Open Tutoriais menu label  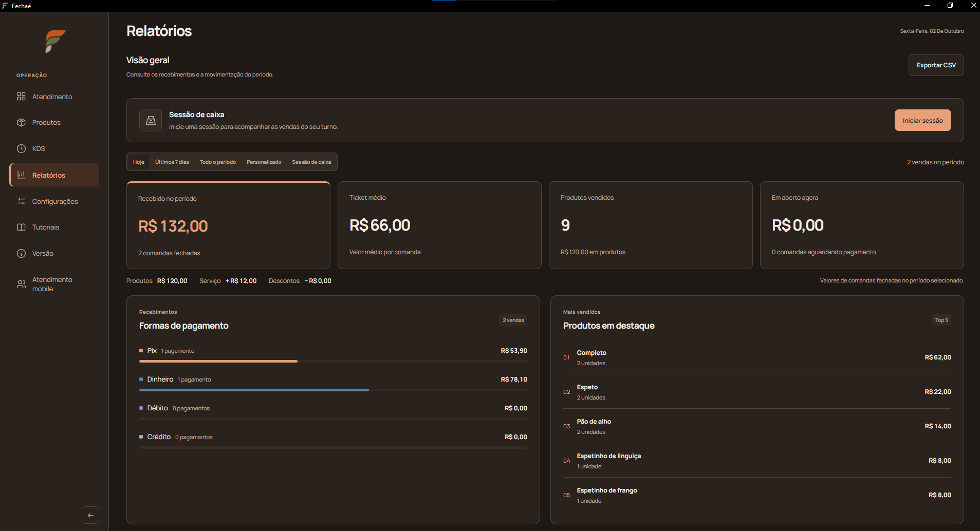[x=46, y=227]
